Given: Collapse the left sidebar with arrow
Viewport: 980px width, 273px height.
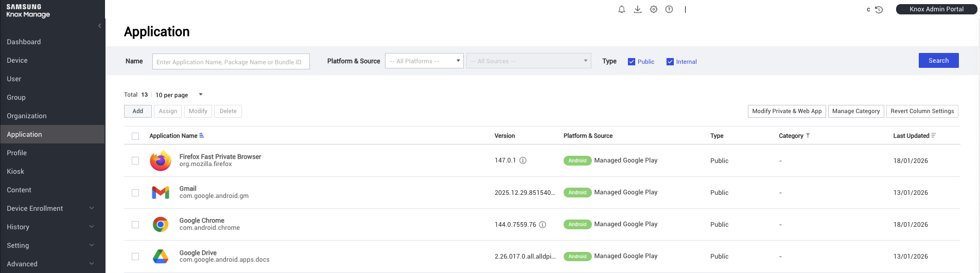Looking at the screenshot, I should [x=100, y=26].
